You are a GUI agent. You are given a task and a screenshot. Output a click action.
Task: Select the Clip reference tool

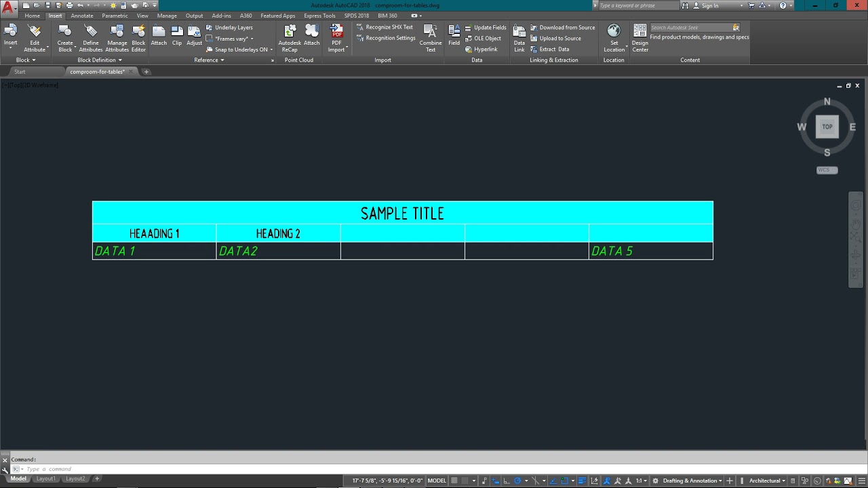(177, 35)
